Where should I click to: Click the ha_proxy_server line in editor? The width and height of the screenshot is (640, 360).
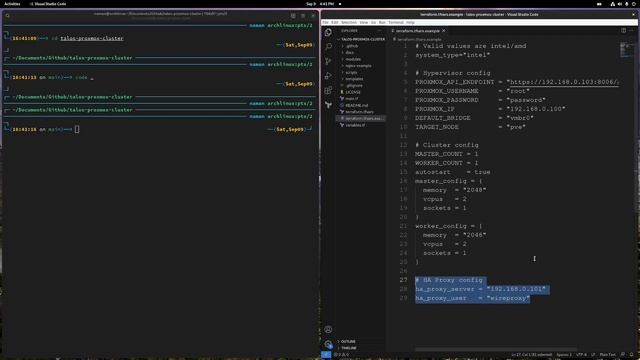pos(480,289)
